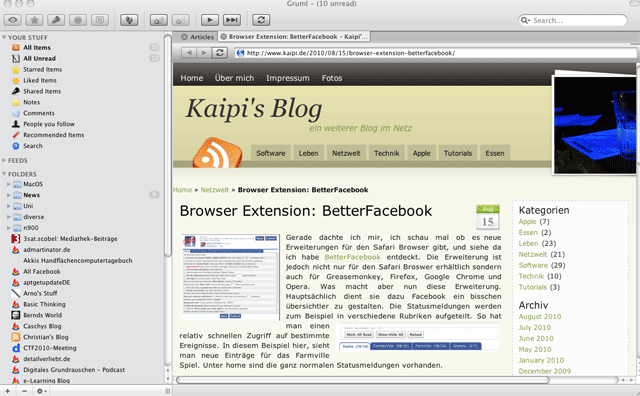Viewport: 640px width, 396px height.
Task: Select the Browser Extension: BetterFacebook tab
Action: (x=294, y=37)
